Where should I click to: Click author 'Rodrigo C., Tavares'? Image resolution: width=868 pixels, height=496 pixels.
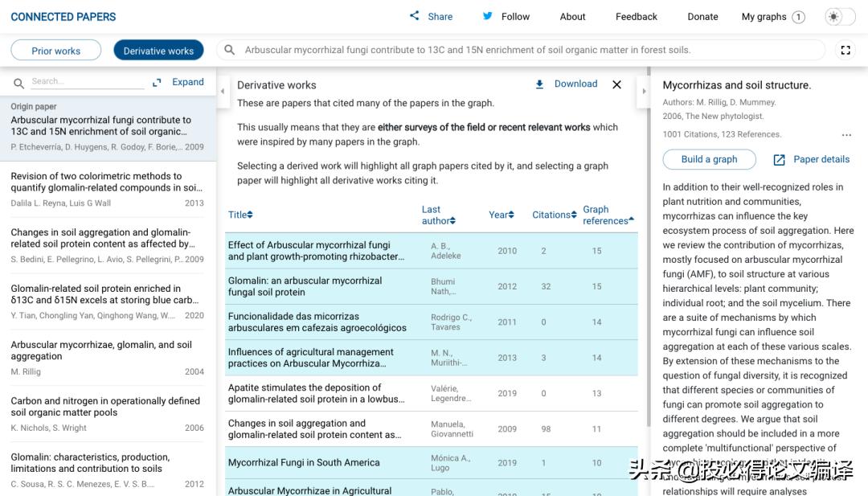(451, 322)
